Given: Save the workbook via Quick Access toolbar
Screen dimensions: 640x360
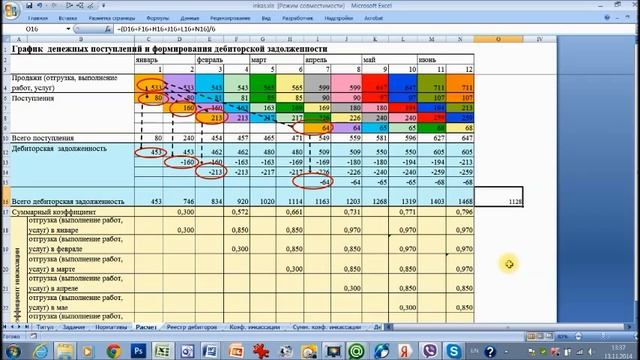Looking at the screenshot, I should click(29, 6).
